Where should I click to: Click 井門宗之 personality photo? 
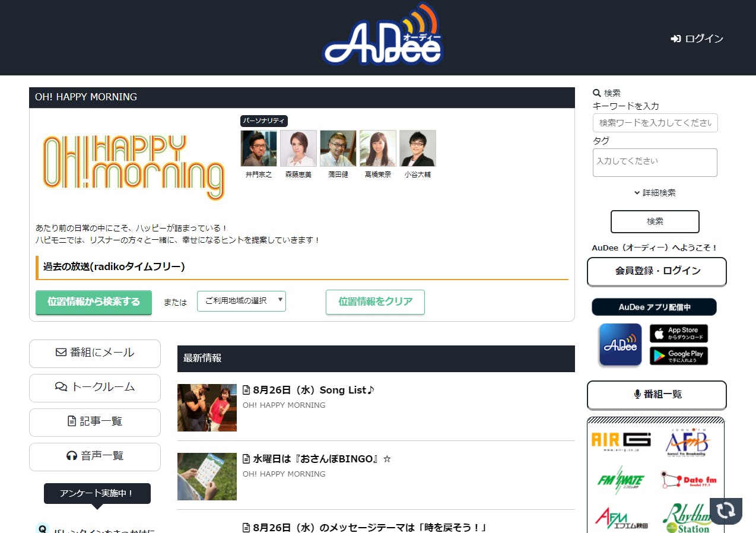point(259,148)
